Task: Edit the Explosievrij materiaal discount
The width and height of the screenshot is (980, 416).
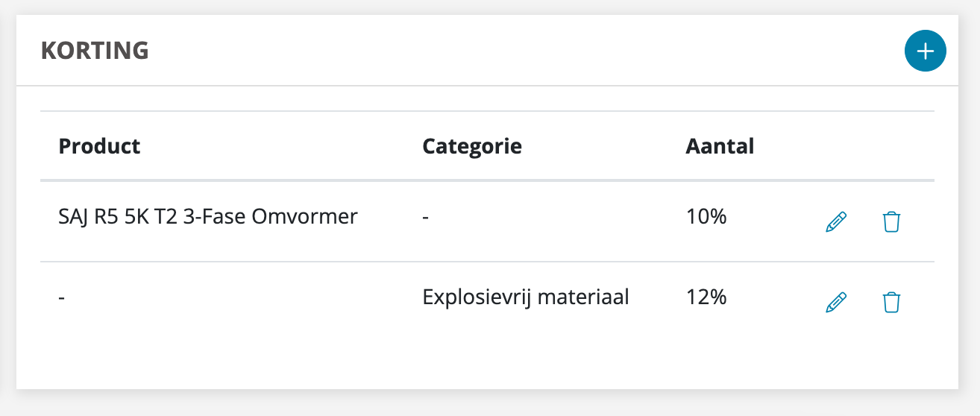Action: click(x=837, y=302)
